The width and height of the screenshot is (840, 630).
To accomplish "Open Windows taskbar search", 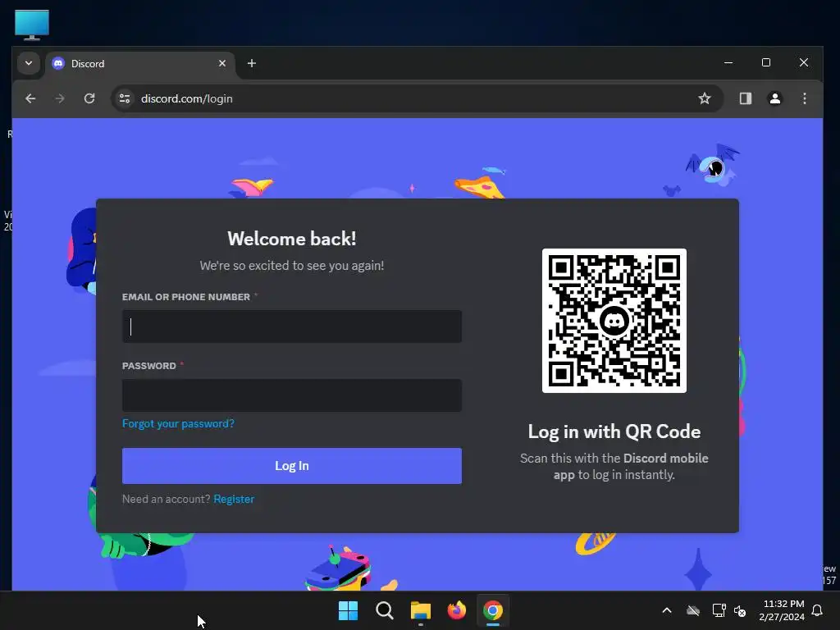I will [x=385, y=610].
